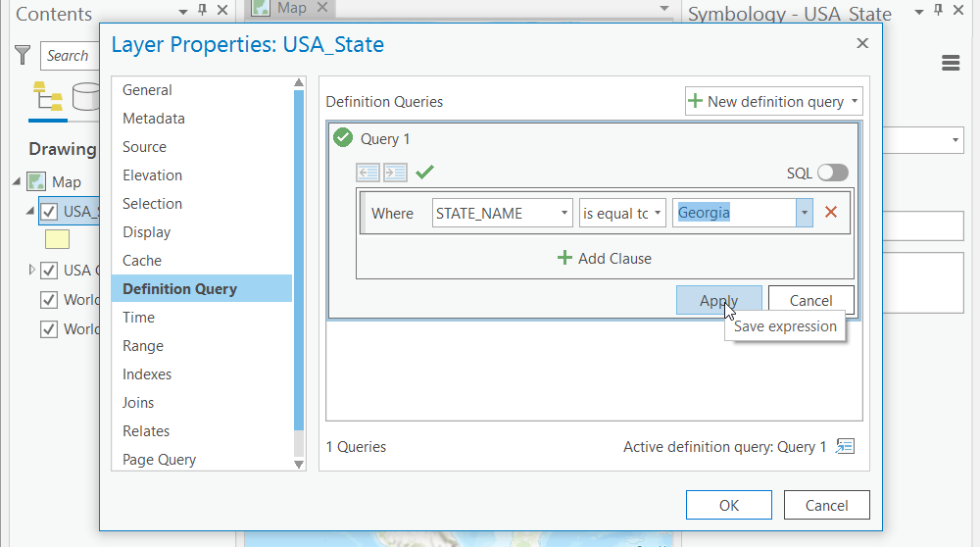Viewport: 980px width, 547px height.
Task: Uncheck the second World layer checkbox
Action: 49,328
